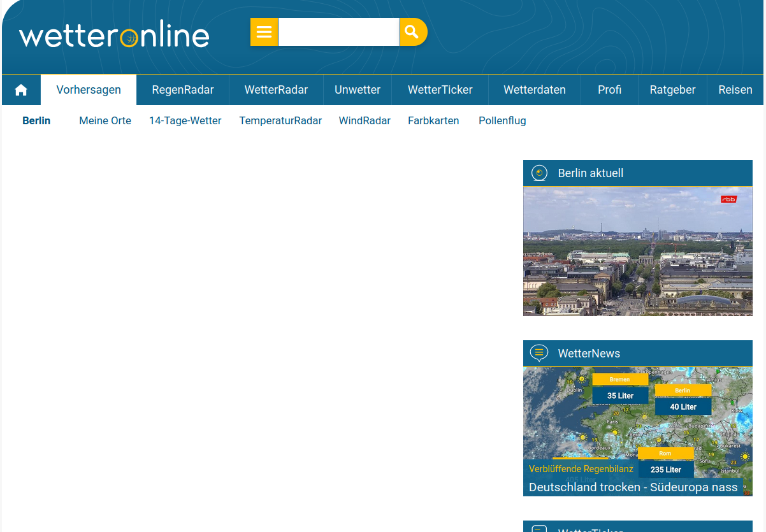766x532 pixels.
Task: Switch to the WetterRadar tab
Action: pyautogui.click(x=276, y=90)
